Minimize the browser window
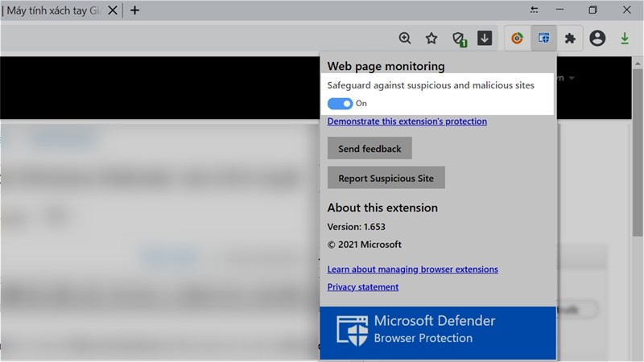The height and width of the screenshot is (362, 644). (x=559, y=10)
